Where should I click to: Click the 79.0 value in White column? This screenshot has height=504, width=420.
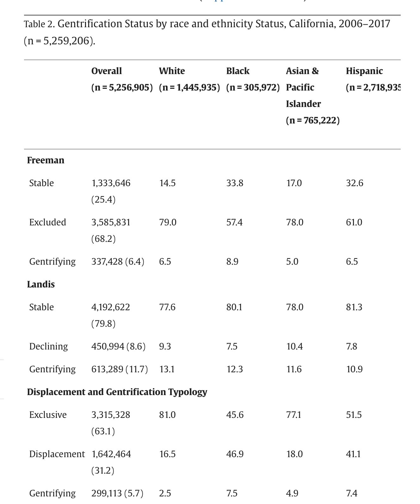168,222
